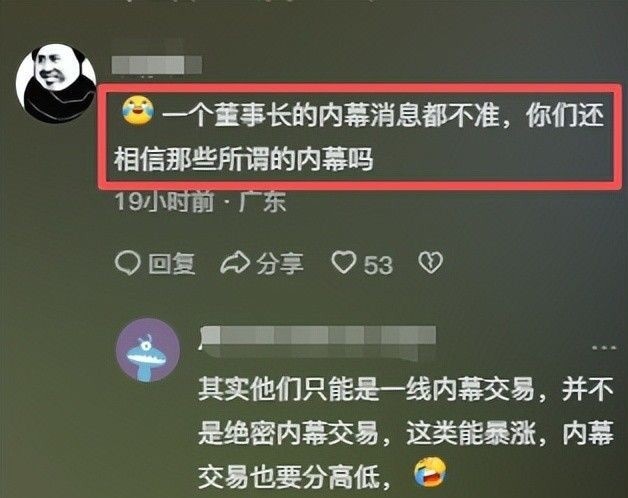This screenshot has height=498, width=628.
Task: Tap the 53 likes count
Action: pos(378,265)
